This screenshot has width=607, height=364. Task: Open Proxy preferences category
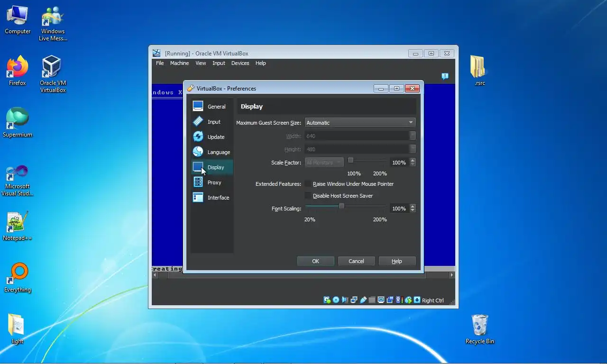(x=212, y=182)
